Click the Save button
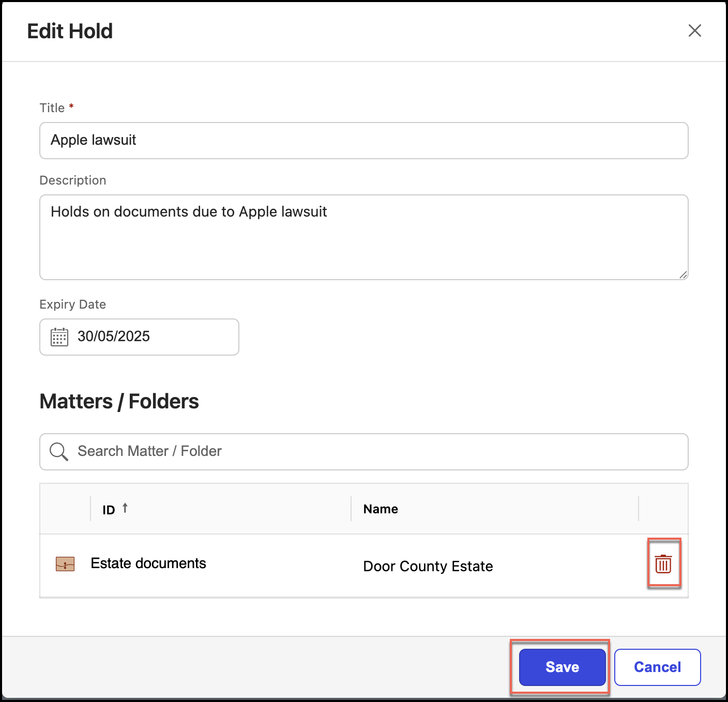The image size is (728, 702). [x=562, y=667]
